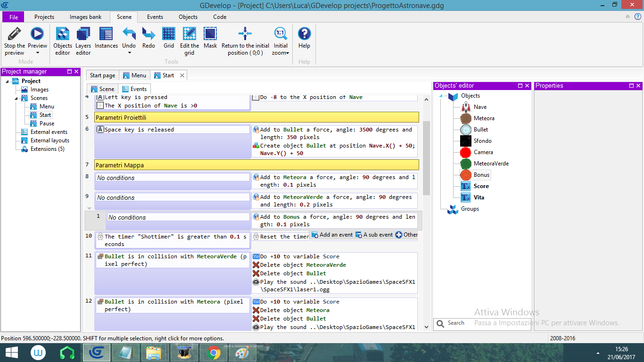Open the Preview dropdown arrow

(37, 53)
